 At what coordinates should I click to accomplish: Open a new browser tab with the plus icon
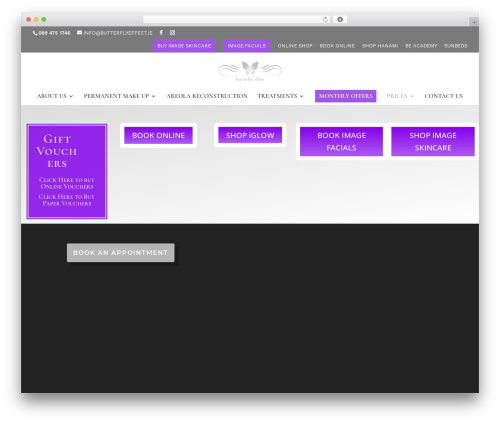[474, 22]
